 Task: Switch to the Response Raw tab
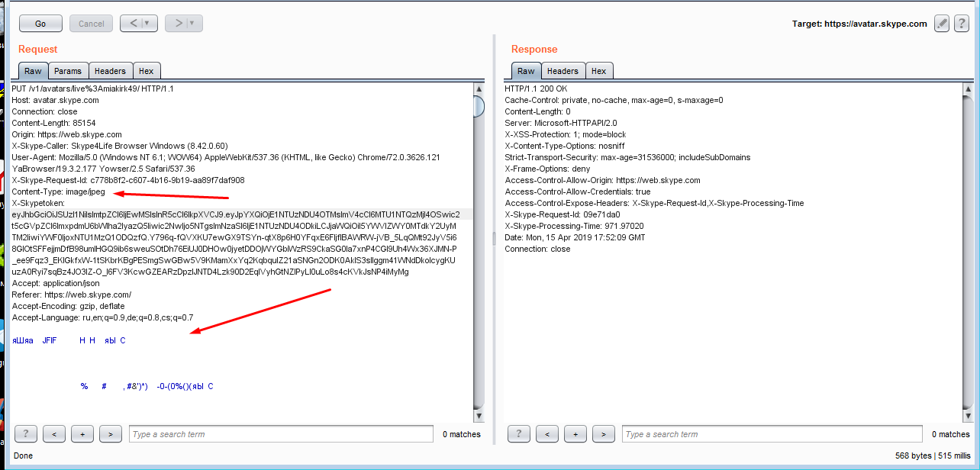click(526, 71)
